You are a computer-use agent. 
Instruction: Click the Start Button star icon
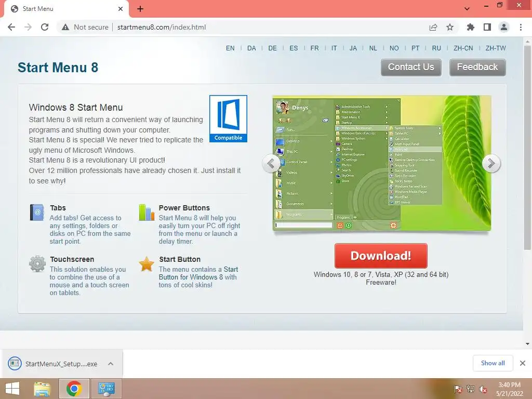pos(147,264)
